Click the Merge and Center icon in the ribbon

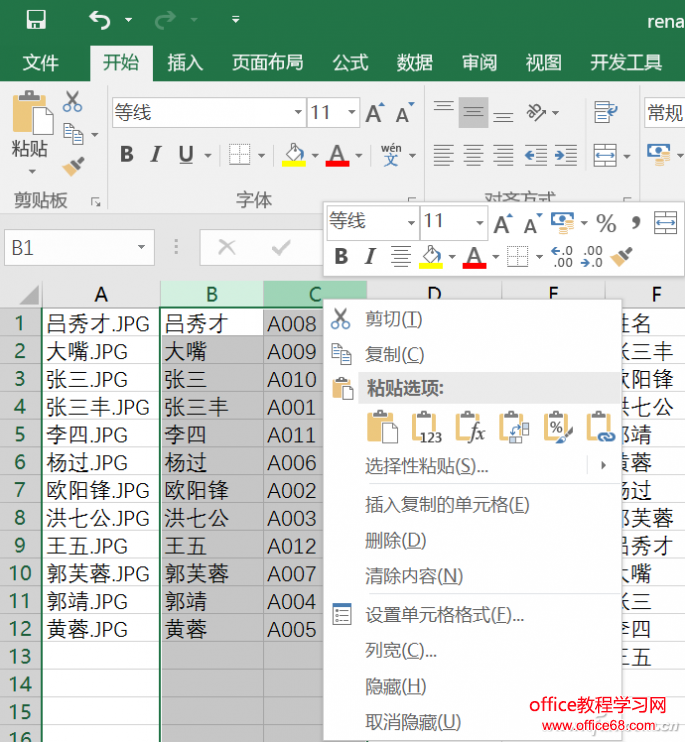pyautogui.click(x=606, y=155)
